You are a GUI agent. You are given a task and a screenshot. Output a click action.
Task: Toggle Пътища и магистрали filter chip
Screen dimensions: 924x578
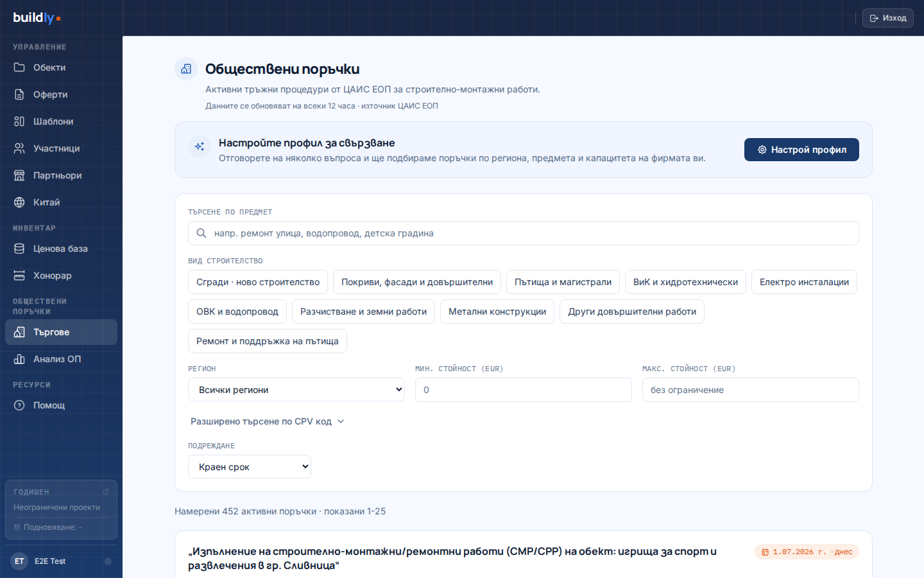(x=563, y=282)
